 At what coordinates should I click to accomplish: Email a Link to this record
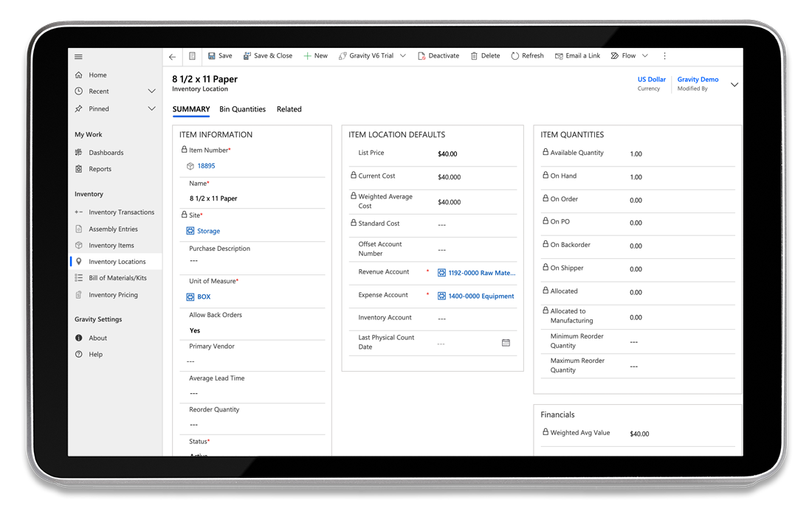pos(577,56)
